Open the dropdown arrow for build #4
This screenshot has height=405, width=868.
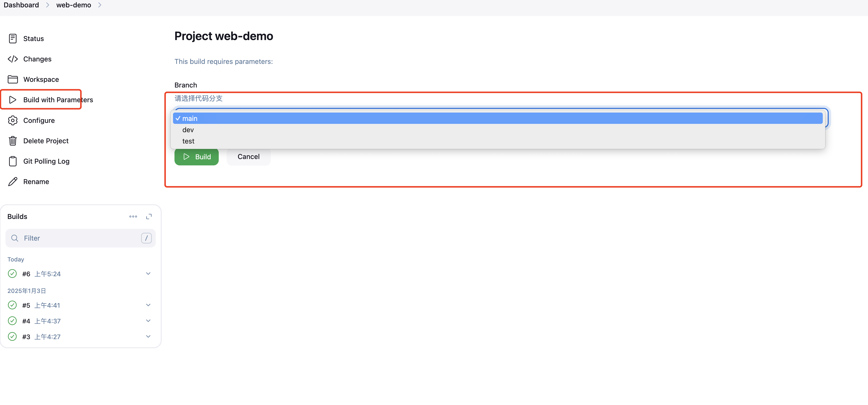(148, 321)
